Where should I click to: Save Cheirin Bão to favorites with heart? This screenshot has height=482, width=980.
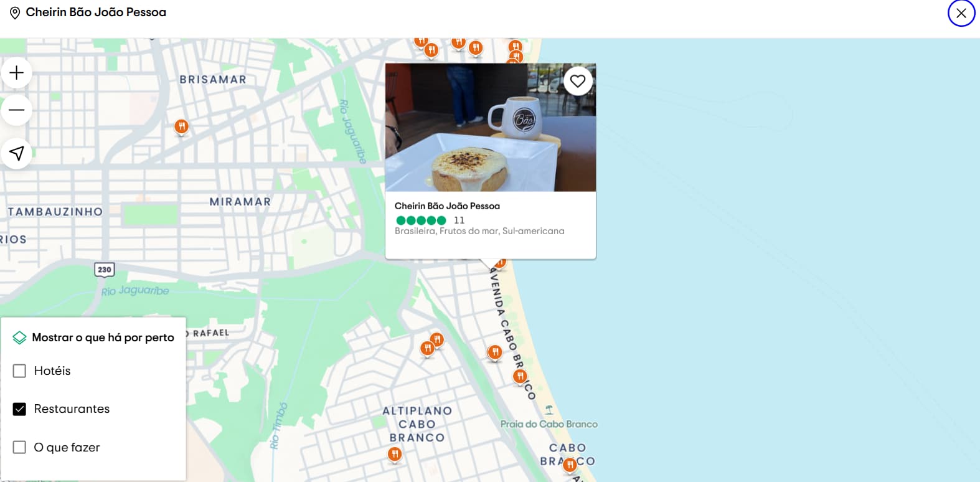578,81
